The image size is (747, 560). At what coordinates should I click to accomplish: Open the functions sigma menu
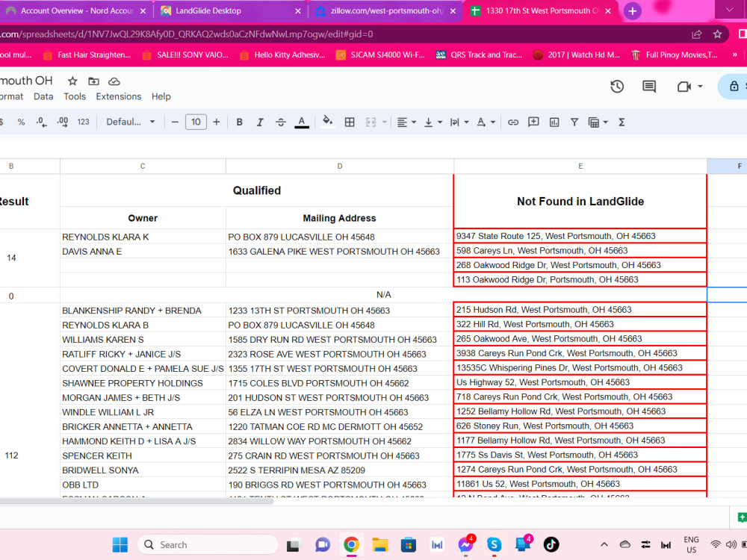point(622,122)
